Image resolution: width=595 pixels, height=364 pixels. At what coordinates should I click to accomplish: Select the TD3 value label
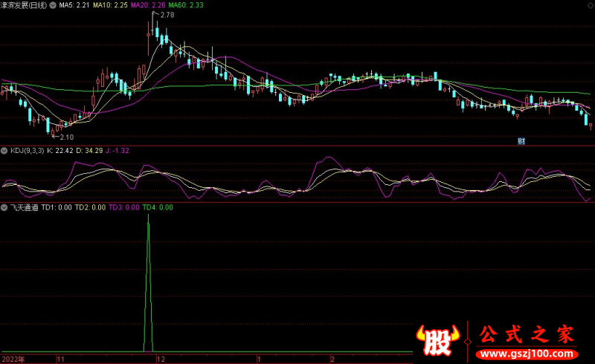click(x=124, y=208)
